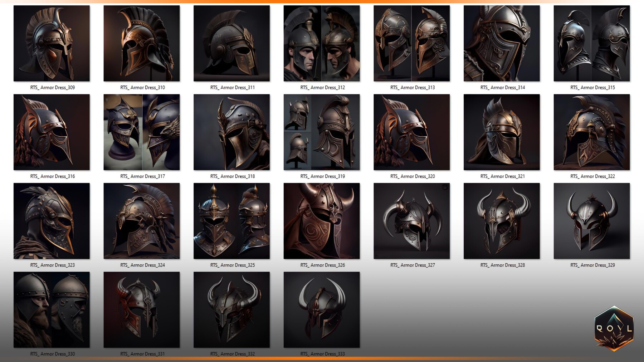Click the RTS_Armor Dress_331 filename label
The height and width of the screenshot is (362, 644).
(x=142, y=354)
